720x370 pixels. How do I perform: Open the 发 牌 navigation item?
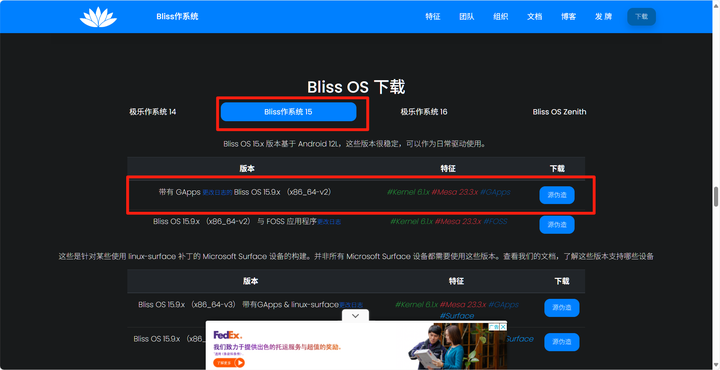603,17
